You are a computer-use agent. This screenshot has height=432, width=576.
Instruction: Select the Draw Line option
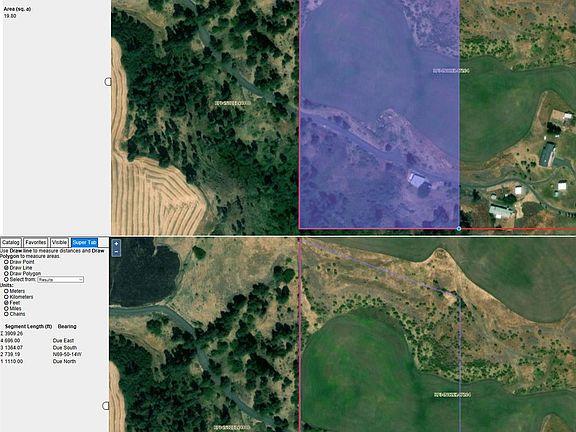pos(6,268)
